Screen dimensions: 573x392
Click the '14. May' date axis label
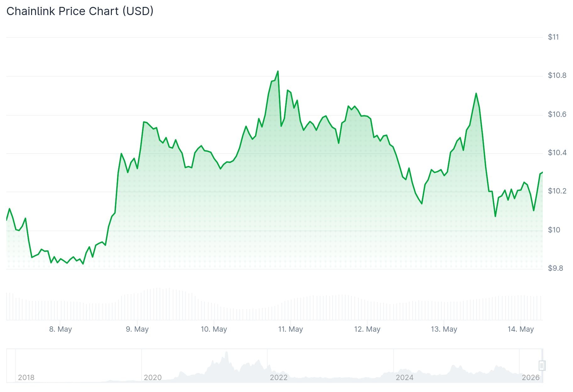[521, 329]
